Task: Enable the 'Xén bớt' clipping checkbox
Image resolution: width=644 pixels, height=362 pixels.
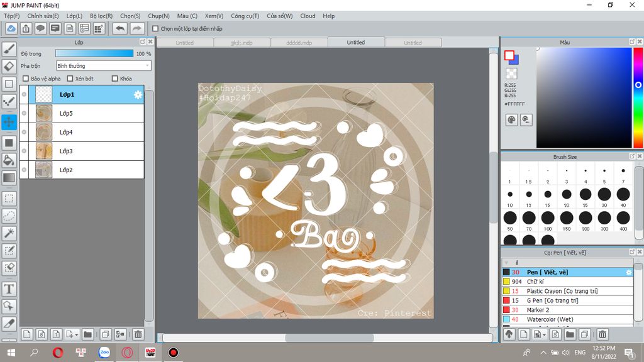Action: (70, 79)
